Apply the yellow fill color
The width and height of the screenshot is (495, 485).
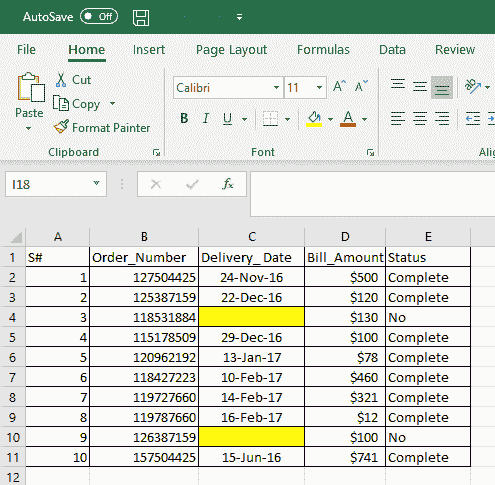314,119
